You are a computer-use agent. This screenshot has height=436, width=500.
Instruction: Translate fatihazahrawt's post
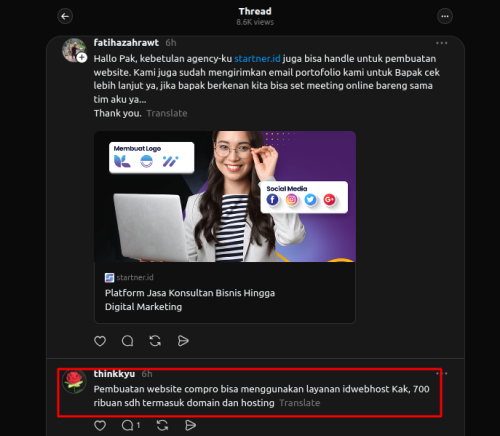[167, 113]
